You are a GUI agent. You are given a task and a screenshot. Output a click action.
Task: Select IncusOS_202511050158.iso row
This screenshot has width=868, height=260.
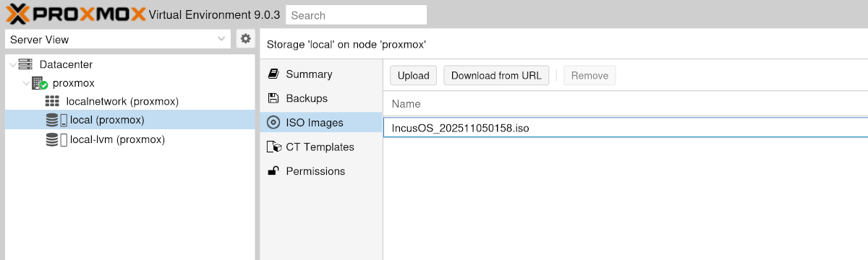tap(626, 127)
